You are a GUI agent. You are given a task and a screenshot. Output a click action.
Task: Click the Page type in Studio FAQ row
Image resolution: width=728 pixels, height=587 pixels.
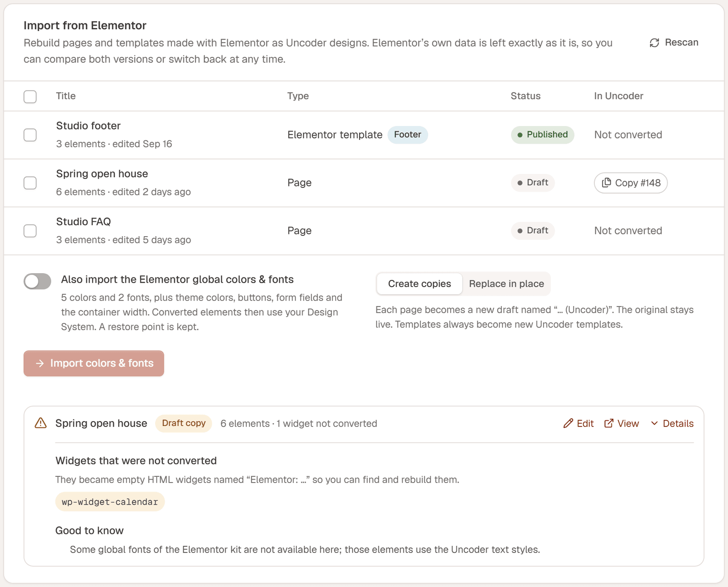299,230
